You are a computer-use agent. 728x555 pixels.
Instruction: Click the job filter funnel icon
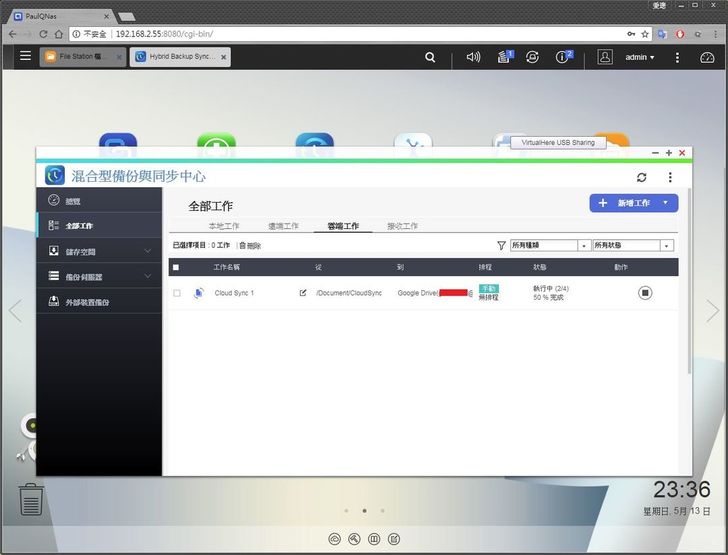tap(501, 245)
